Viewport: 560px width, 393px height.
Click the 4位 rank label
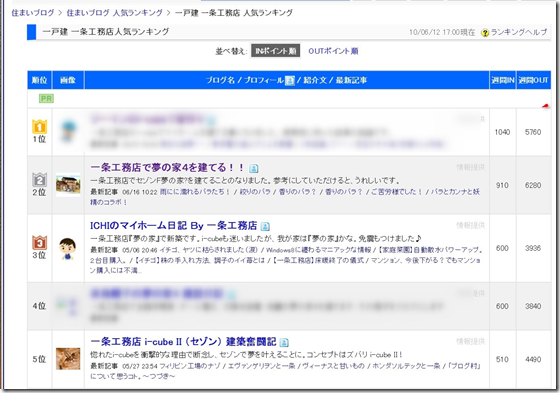point(39,306)
